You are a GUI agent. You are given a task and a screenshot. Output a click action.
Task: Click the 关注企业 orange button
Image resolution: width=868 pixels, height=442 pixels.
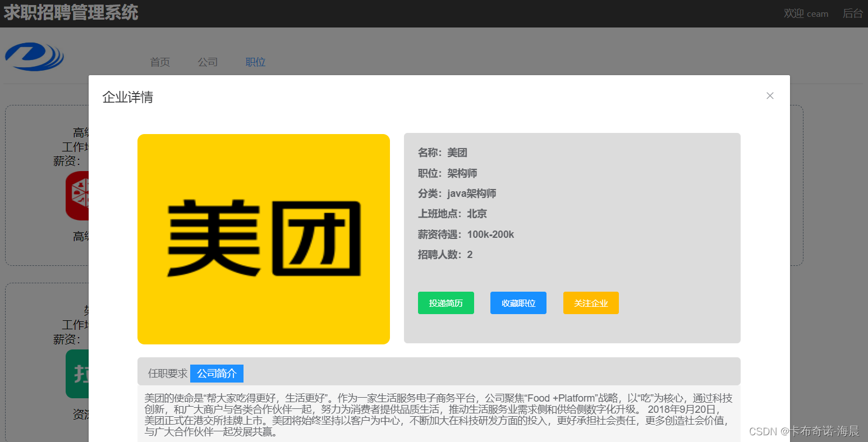coord(591,303)
